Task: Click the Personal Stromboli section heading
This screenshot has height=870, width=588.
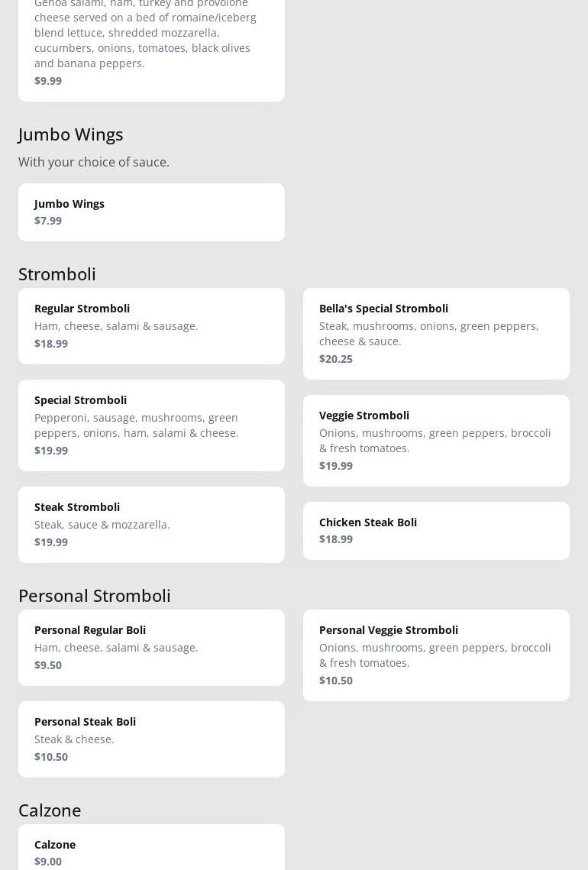Action: pyautogui.click(x=95, y=595)
